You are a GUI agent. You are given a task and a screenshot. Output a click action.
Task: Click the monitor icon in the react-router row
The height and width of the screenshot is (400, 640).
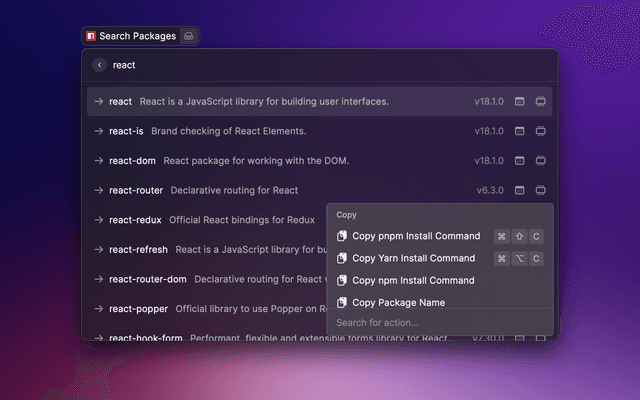(x=540, y=190)
